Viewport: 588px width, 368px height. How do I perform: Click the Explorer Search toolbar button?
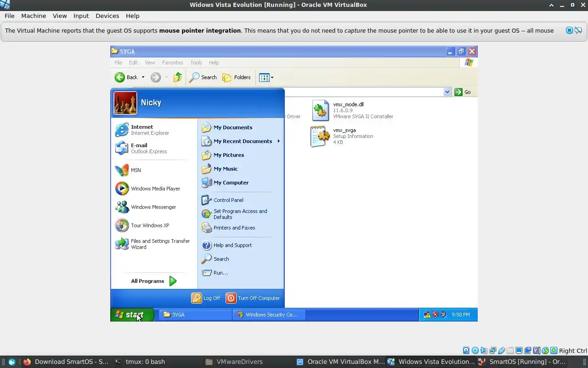(x=203, y=77)
